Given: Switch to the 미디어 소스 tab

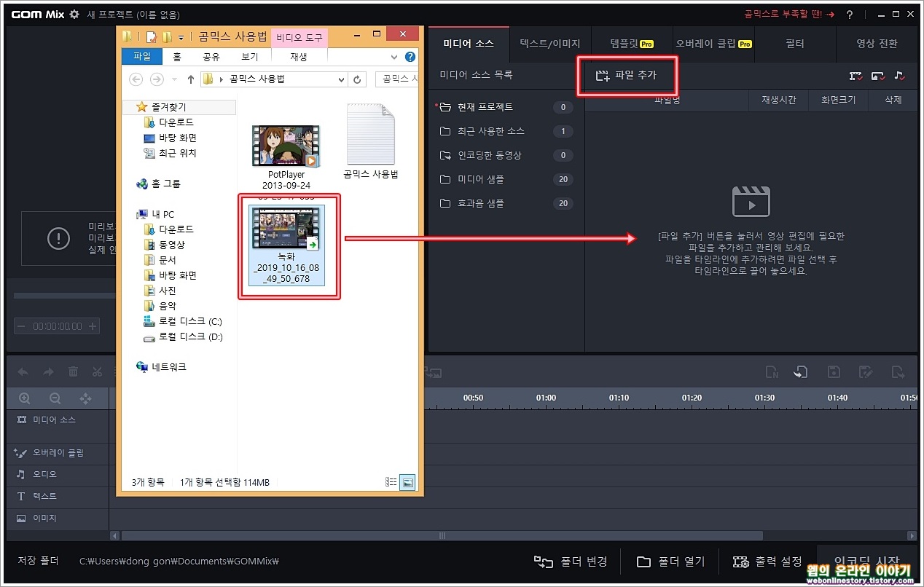Looking at the screenshot, I should click(x=469, y=44).
